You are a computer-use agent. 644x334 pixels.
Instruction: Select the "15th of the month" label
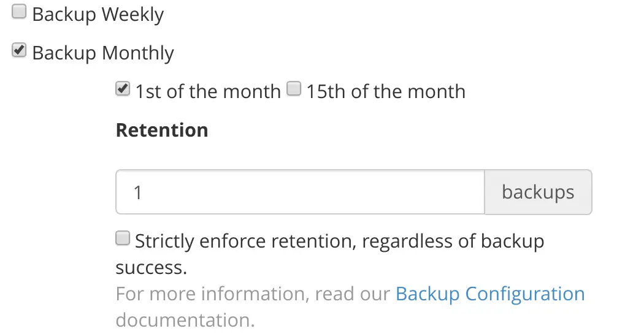click(386, 91)
